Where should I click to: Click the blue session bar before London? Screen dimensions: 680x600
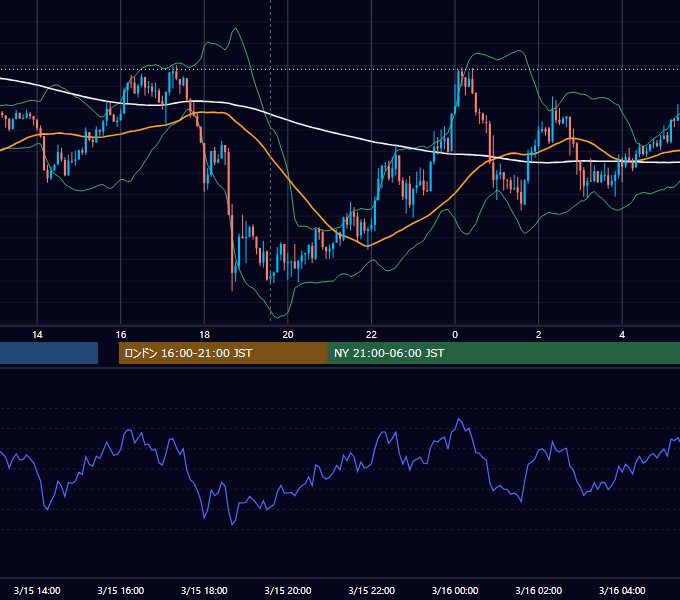49,353
